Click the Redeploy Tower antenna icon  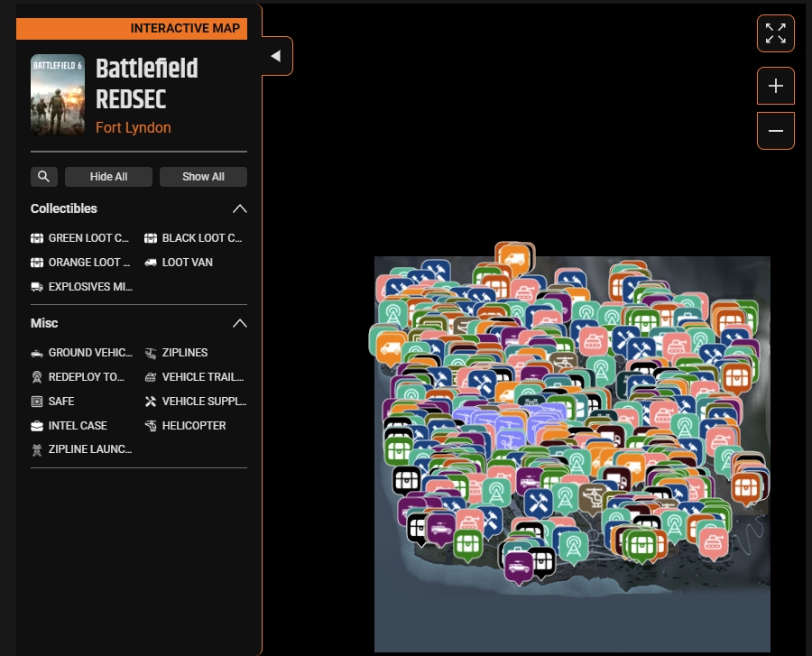pos(36,376)
